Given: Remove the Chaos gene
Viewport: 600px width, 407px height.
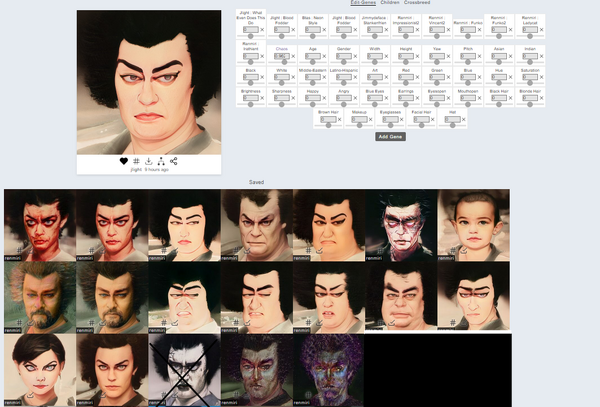Looking at the screenshot, I should click(293, 56).
